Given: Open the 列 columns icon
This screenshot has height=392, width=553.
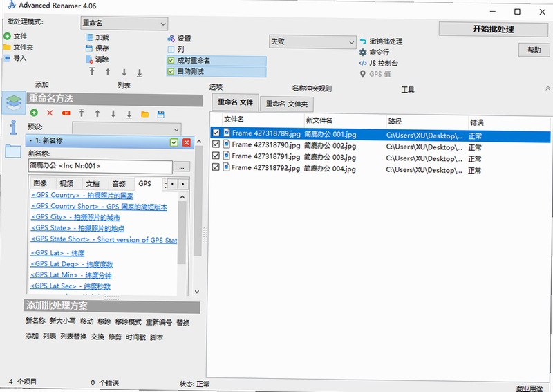Looking at the screenshot, I should click(x=171, y=49).
